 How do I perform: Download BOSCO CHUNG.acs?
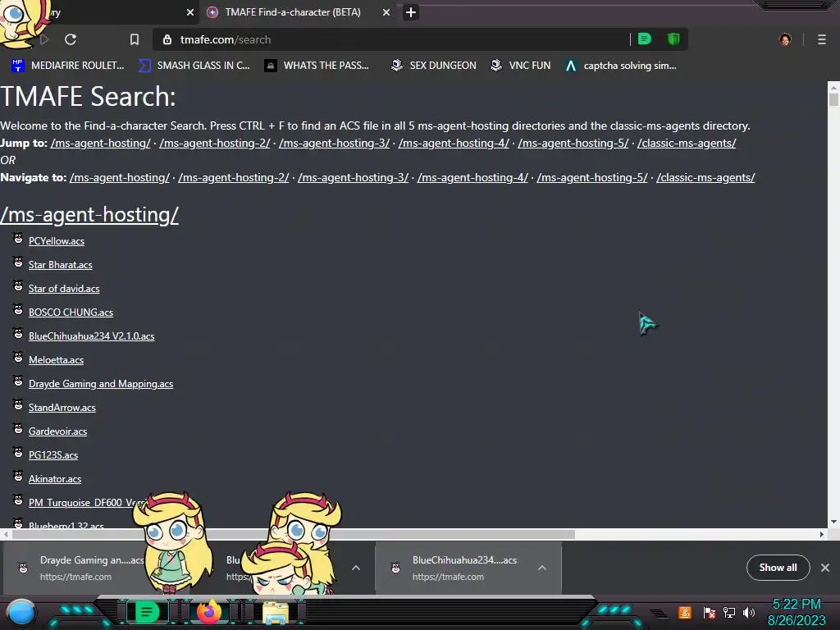(x=71, y=313)
